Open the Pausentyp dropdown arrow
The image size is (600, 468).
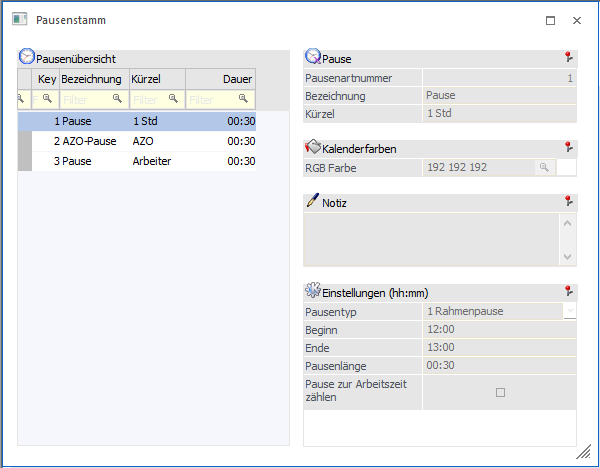pyautogui.click(x=569, y=312)
